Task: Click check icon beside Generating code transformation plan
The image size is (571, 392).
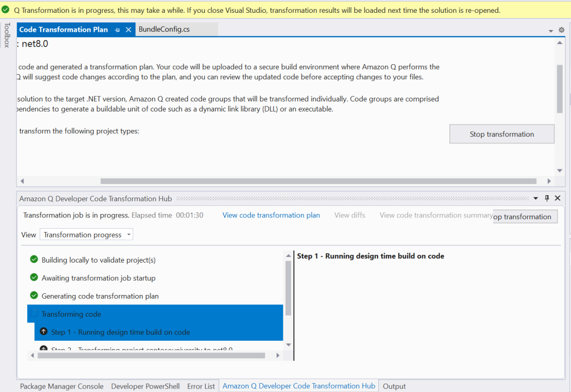Action: point(33,296)
